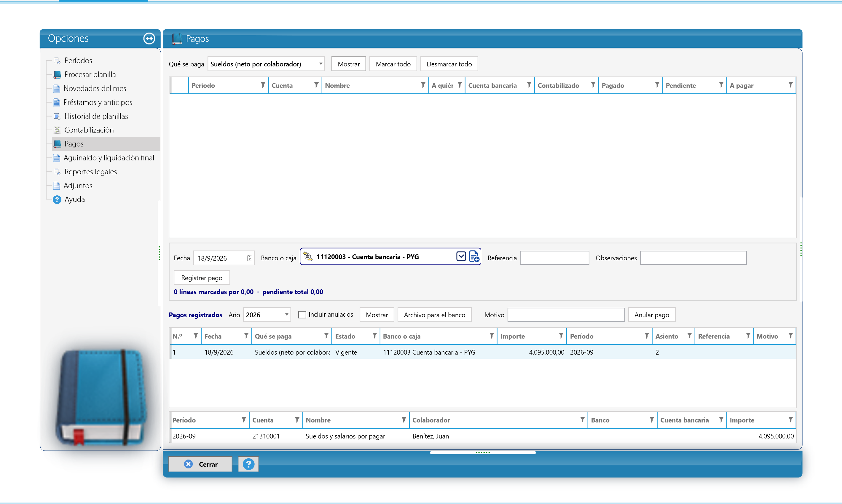Click the blue help question mark button
The image size is (842, 504).
[x=248, y=464]
